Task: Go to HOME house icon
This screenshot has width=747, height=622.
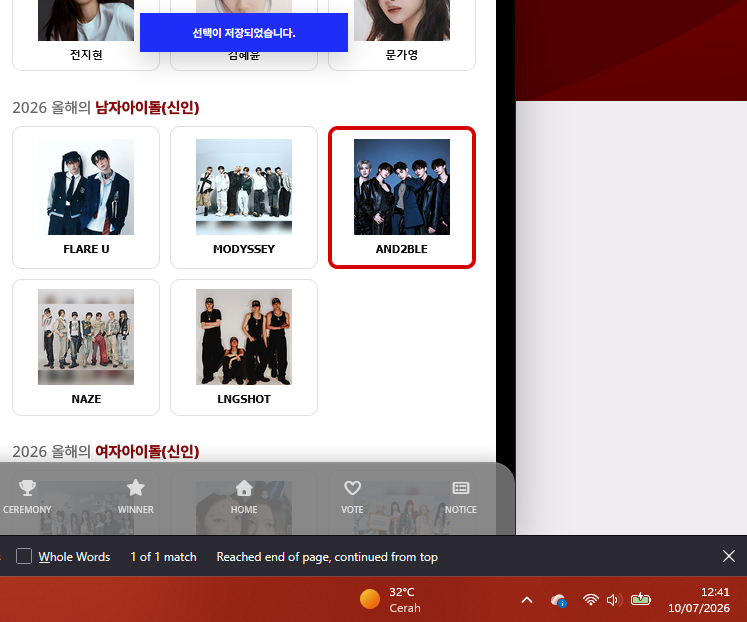Action: tap(244, 488)
